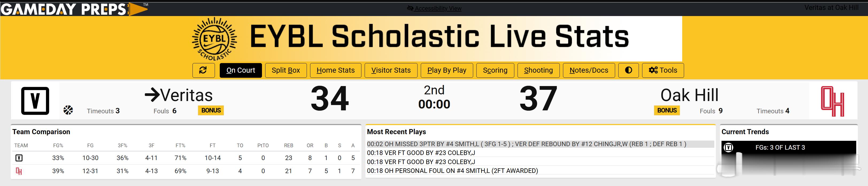Click the basketball possession icon
The height and width of the screenshot is (186, 868).
point(68,110)
